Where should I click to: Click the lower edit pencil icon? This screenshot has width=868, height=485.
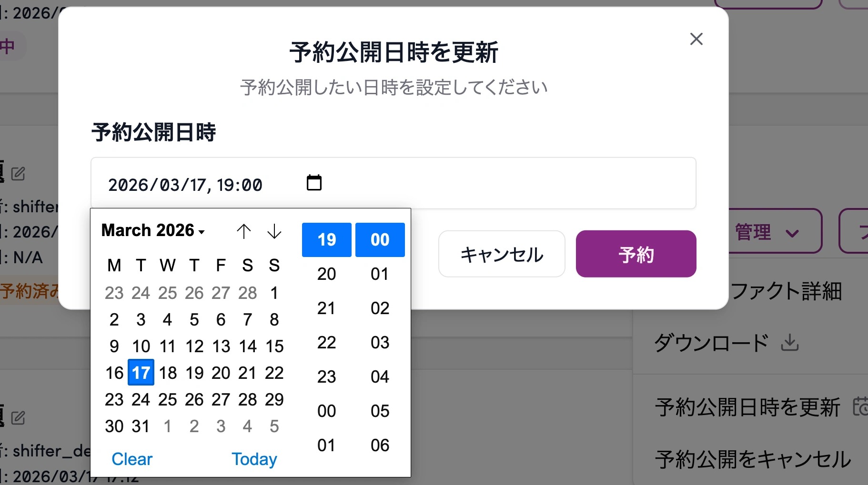pos(18,418)
